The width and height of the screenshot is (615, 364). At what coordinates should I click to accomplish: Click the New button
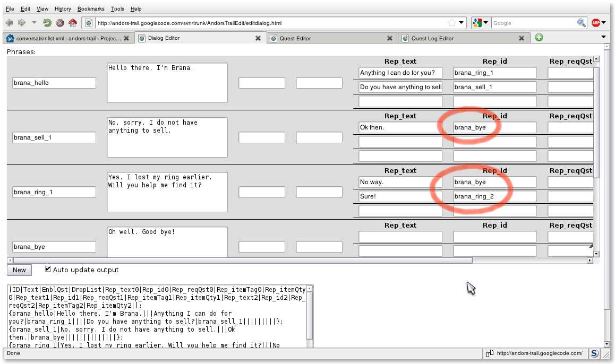[x=19, y=270]
